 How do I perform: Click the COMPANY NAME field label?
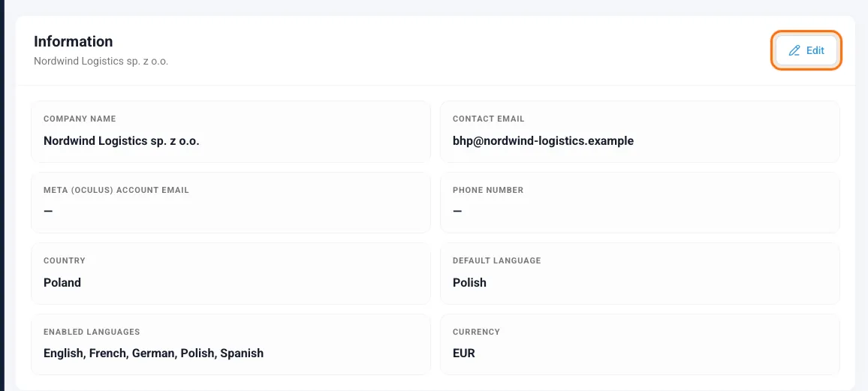(x=80, y=119)
